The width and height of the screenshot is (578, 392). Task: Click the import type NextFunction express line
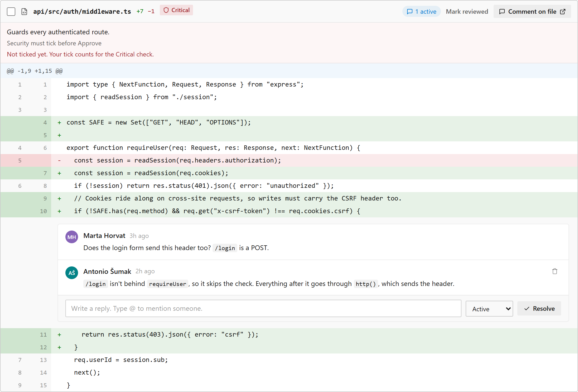tap(289, 84)
